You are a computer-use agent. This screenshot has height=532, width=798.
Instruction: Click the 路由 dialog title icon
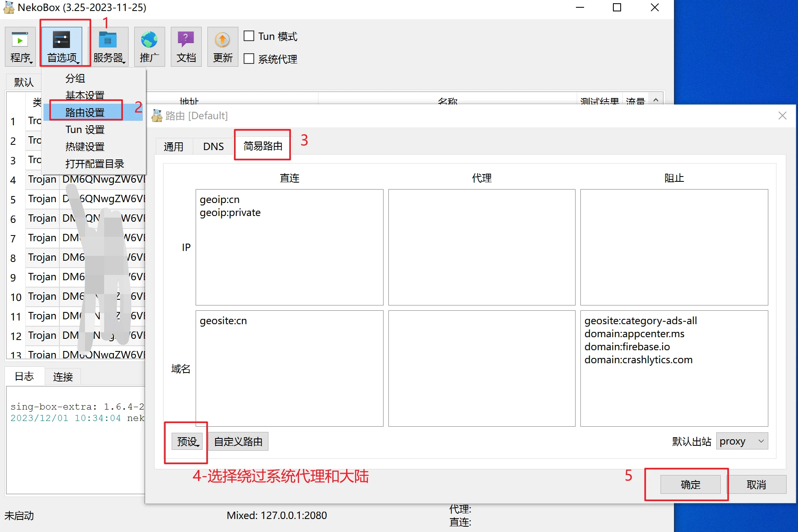point(157,116)
